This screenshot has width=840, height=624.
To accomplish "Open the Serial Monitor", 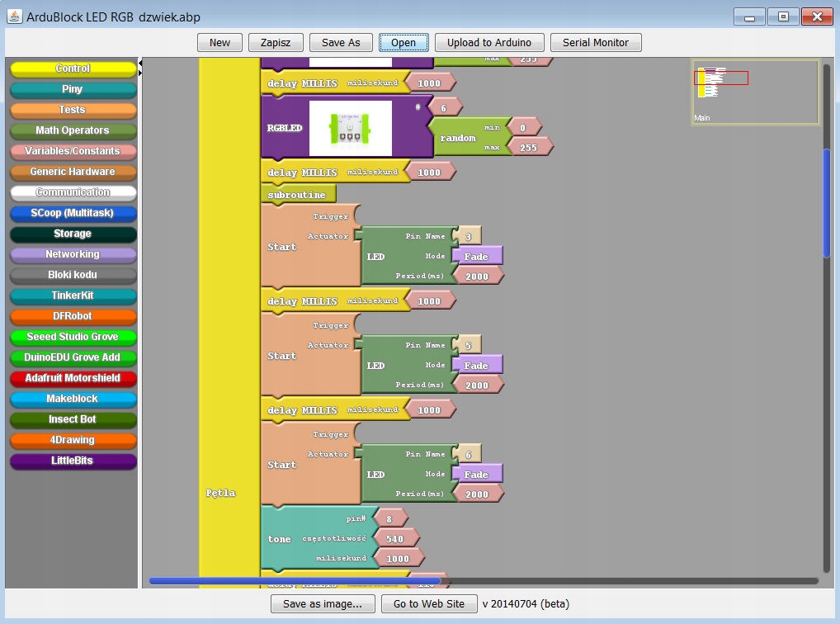I will pos(595,43).
